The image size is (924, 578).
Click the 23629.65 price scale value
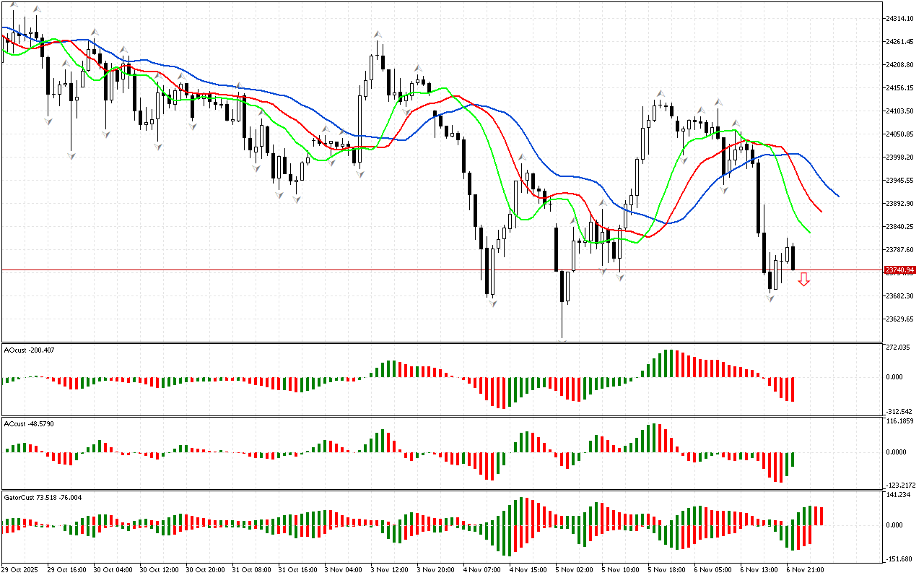coord(899,319)
